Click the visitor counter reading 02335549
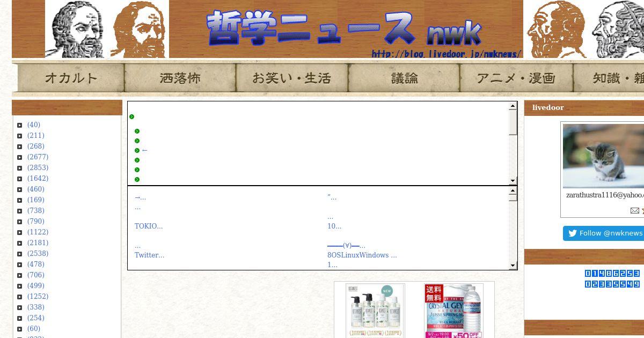The width and height of the screenshot is (644, 338). [612, 284]
